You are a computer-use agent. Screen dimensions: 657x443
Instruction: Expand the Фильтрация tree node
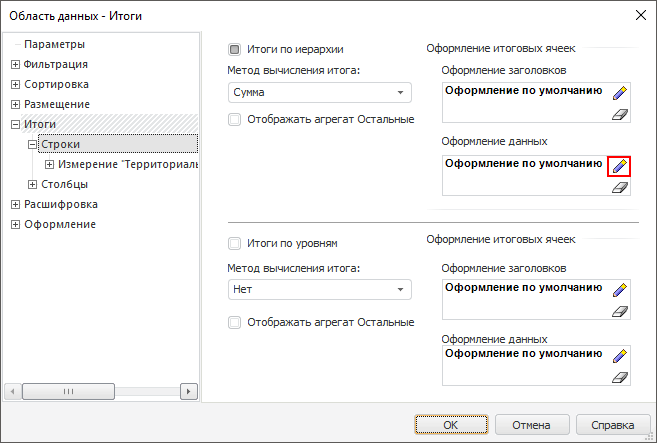click(x=15, y=64)
